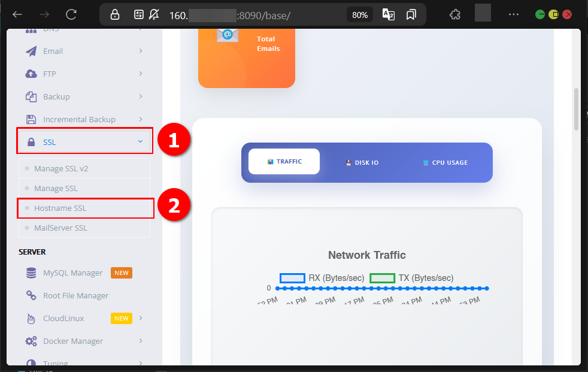This screenshot has height=372, width=588.
Task: Click the Docker Manager gears icon
Action: pyautogui.click(x=31, y=341)
